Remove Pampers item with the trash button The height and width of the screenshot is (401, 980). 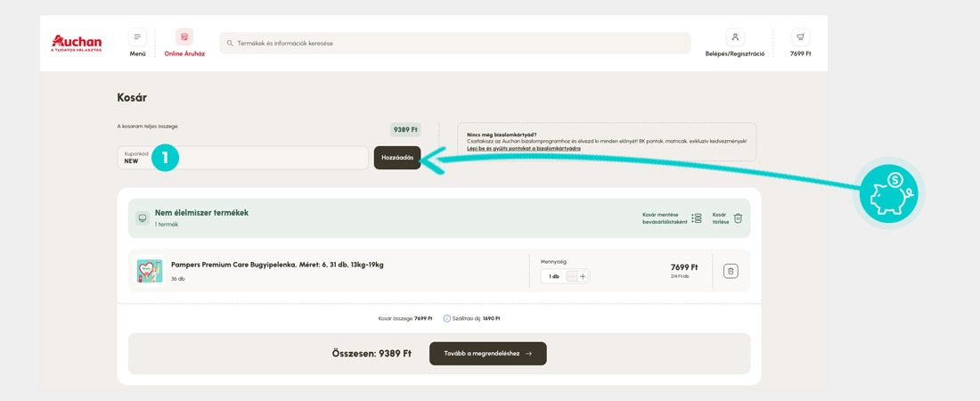click(x=731, y=271)
